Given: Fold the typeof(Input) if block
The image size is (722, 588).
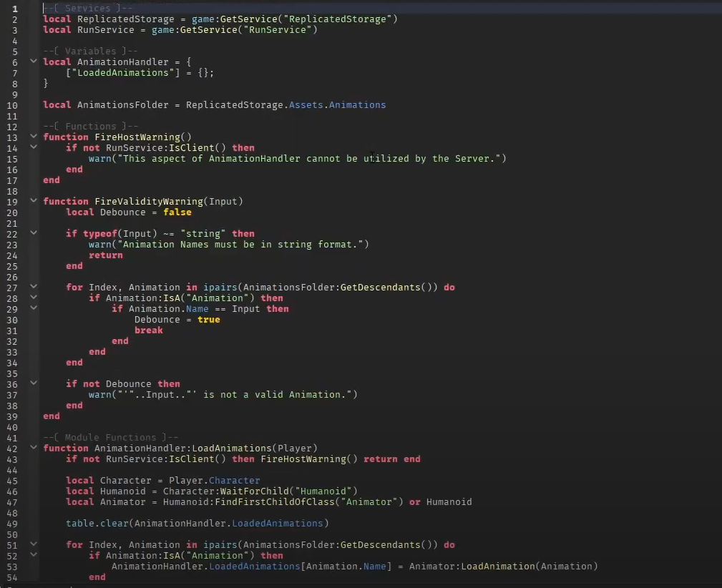Looking at the screenshot, I should click(33, 233).
